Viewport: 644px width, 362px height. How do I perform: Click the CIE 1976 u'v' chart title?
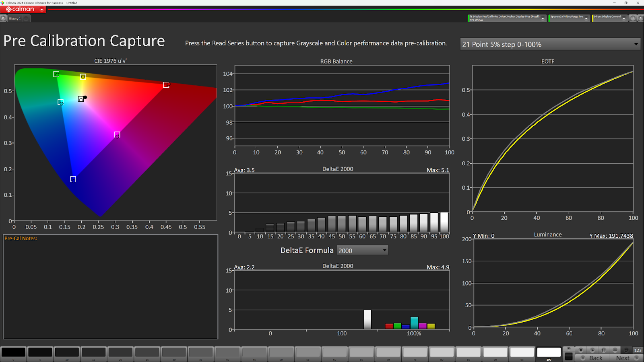[x=111, y=61]
